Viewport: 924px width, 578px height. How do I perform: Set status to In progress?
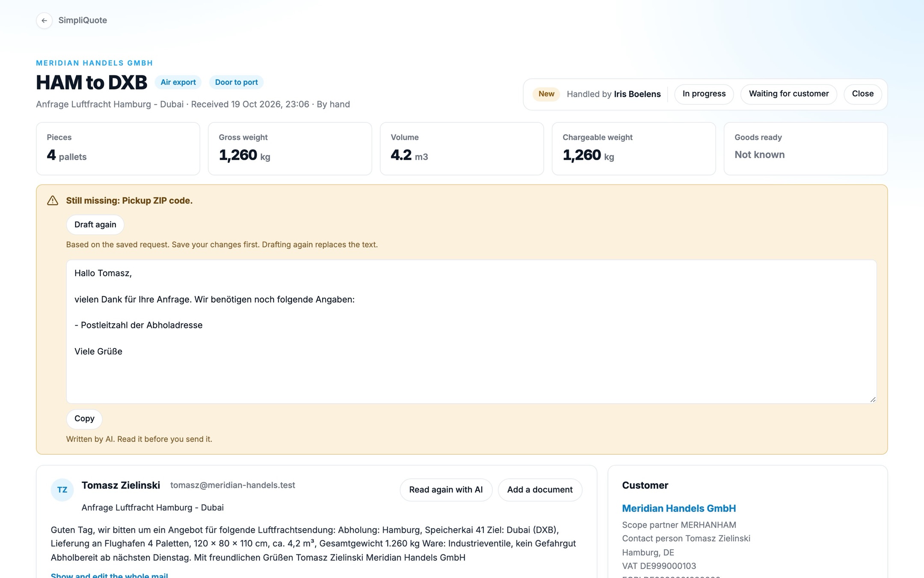tap(704, 94)
